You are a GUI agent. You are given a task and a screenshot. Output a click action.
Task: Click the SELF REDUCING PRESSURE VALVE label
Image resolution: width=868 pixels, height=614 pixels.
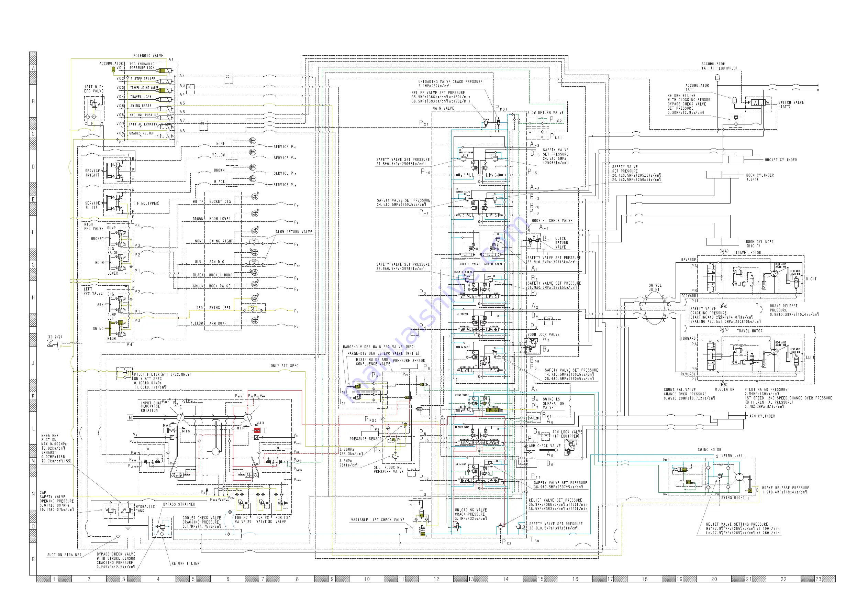coord(388,470)
